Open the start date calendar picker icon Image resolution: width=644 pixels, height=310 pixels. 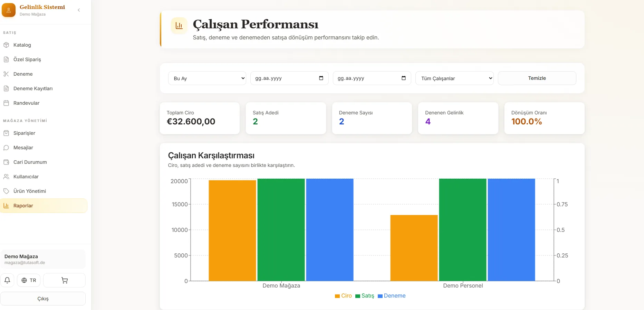point(321,78)
